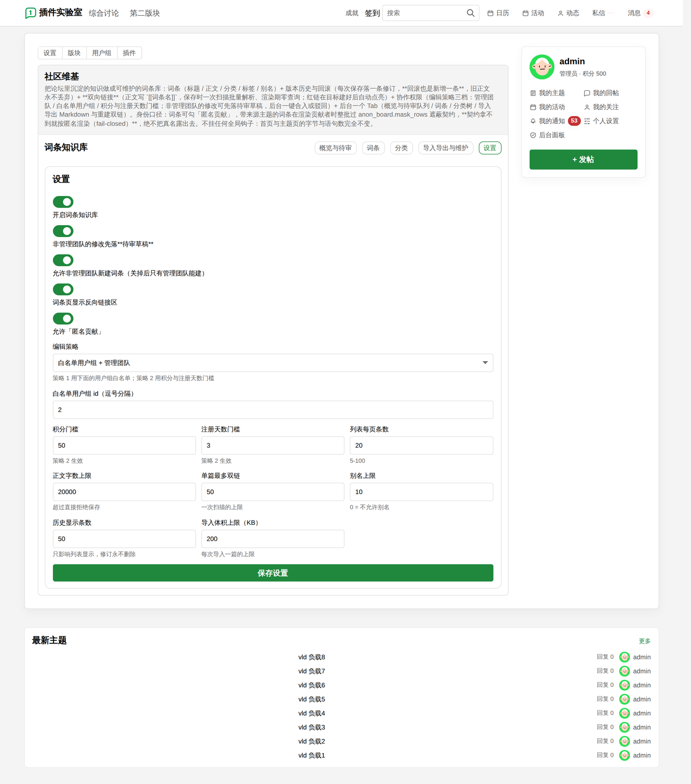Click the 历史显示条数 field
This screenshot has width=691, height=784.
124,539
